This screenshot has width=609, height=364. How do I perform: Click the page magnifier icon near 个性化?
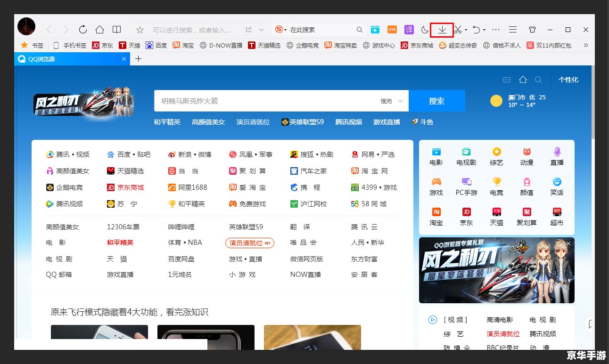coord(538,80)
